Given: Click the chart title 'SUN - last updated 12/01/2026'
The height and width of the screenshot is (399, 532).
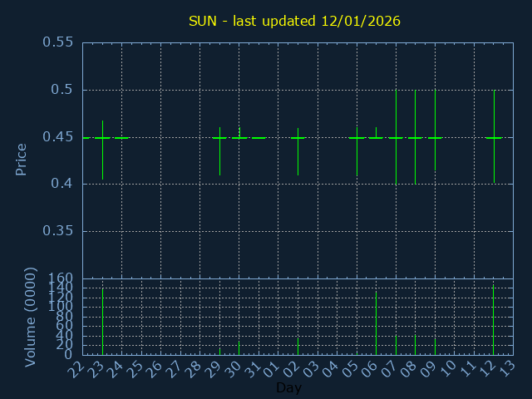Looking at the screenshot, I should (x=294, y=20).
